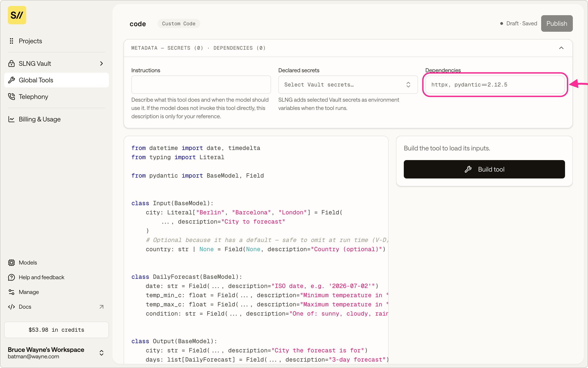Open SLNG Vault section

pyautogui.click(x=56, y=63)
